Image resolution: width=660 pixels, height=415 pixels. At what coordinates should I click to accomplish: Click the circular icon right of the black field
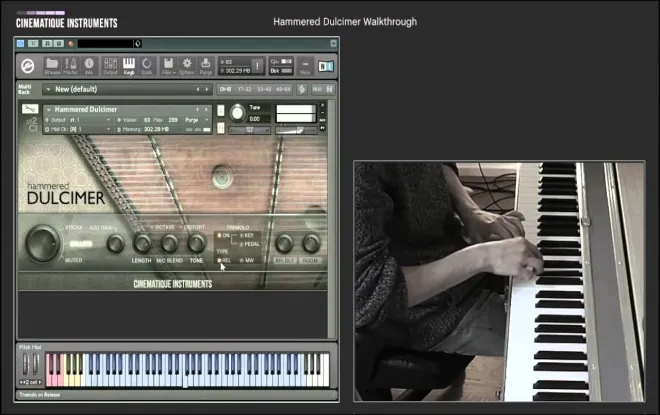coord(137,43)
